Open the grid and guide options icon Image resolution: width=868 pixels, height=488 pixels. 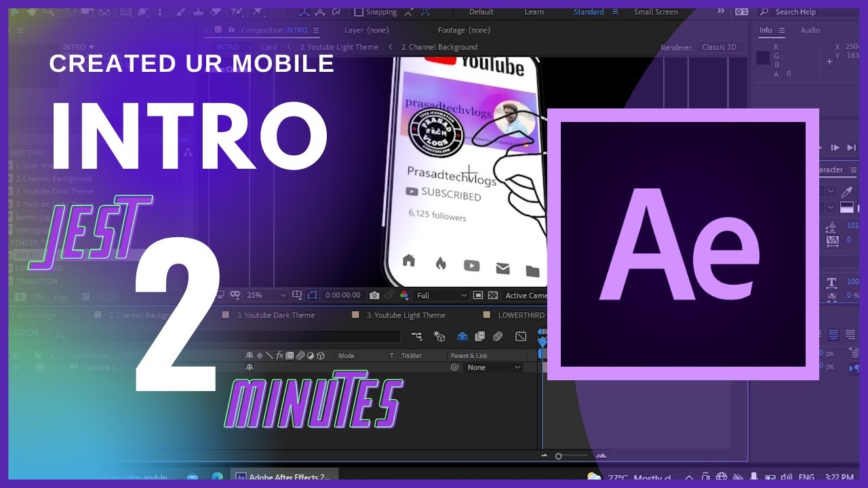point(297,296)
